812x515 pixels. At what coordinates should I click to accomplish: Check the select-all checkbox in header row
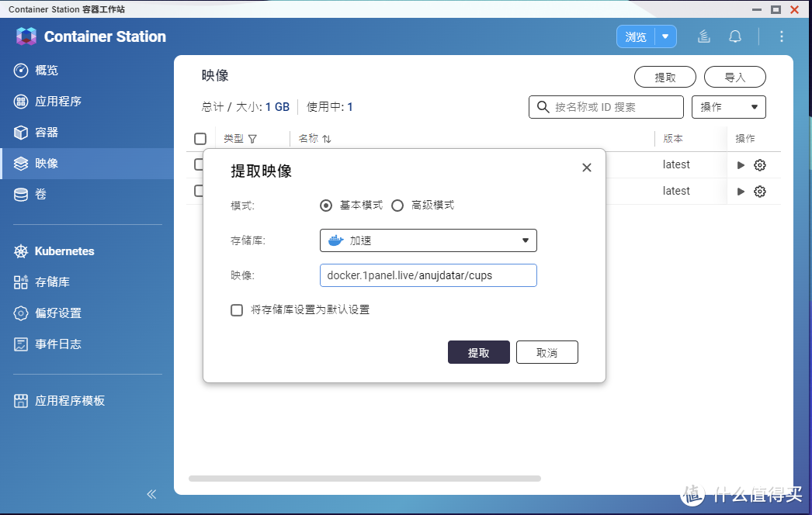[200, 138]
